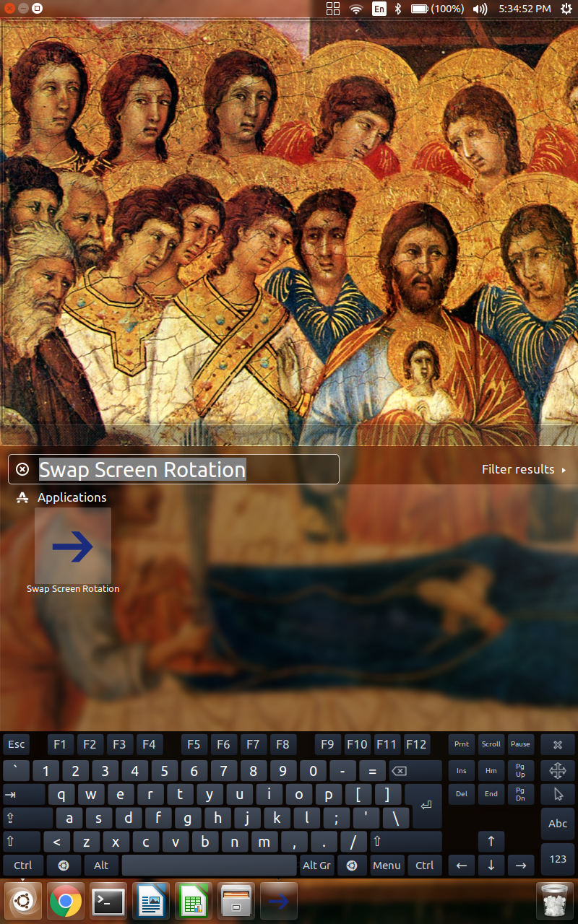Toggle the Alt Gr modifier key
Screen dimensions: 578x924
316,866
